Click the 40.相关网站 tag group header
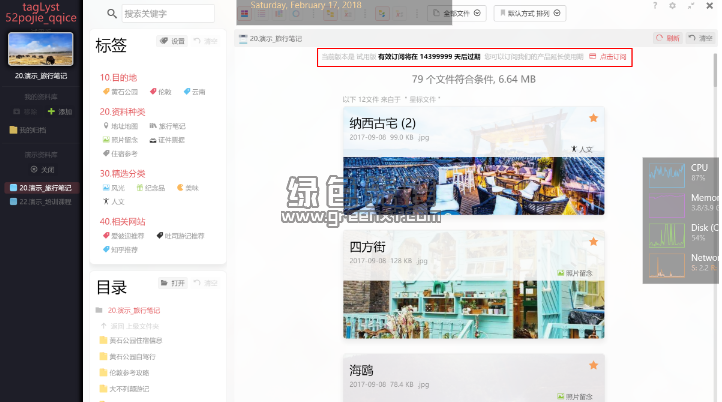The height and width of the screenshot is (402, 722). click(122, 221)
